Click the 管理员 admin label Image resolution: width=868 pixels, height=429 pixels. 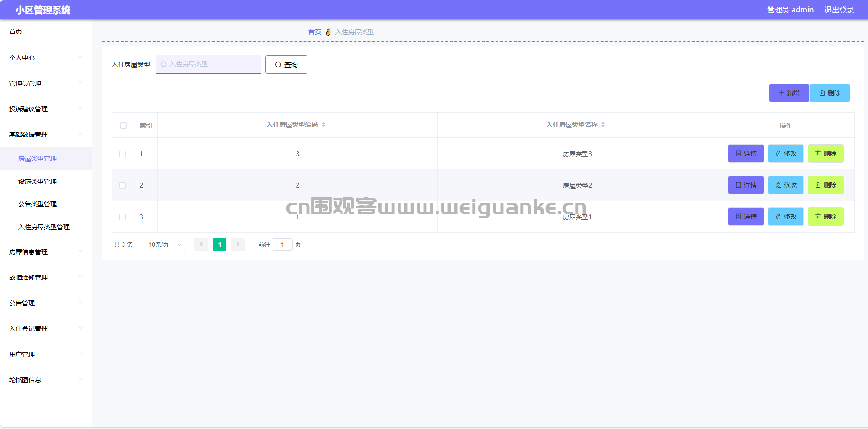pos(790,10)
